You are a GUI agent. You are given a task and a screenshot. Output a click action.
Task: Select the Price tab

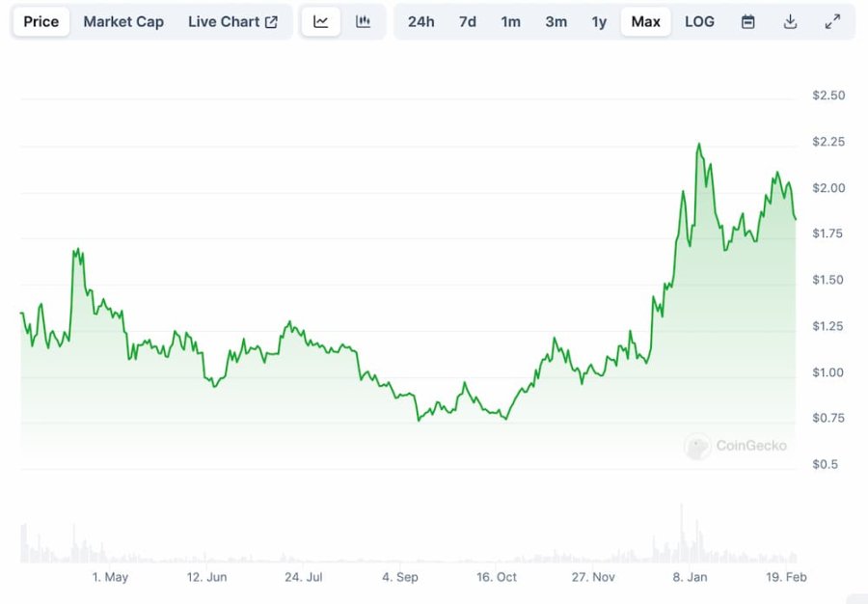41,21
